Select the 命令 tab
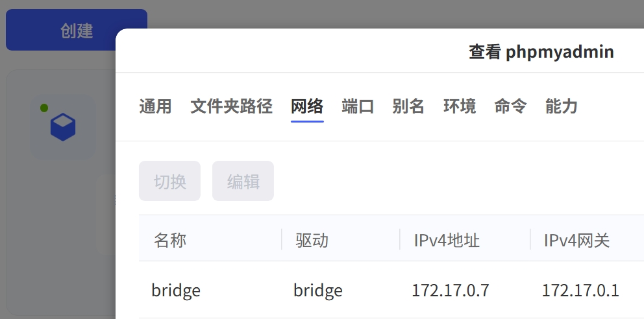Image resolution: width=644 pixels, height=319 pixels. pyautogui.click(x=510, y=106)
